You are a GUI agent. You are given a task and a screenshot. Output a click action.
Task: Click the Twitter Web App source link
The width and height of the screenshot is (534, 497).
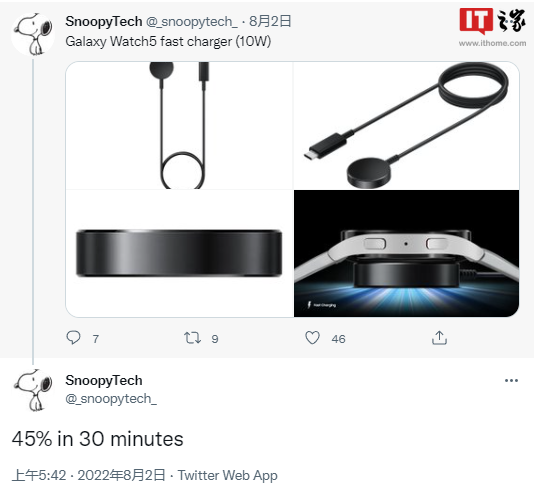point(227,475)
